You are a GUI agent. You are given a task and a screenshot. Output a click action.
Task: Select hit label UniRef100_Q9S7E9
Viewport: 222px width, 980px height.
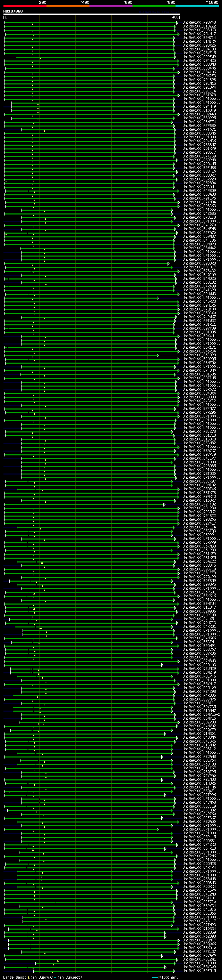click(x=199, y=569)
